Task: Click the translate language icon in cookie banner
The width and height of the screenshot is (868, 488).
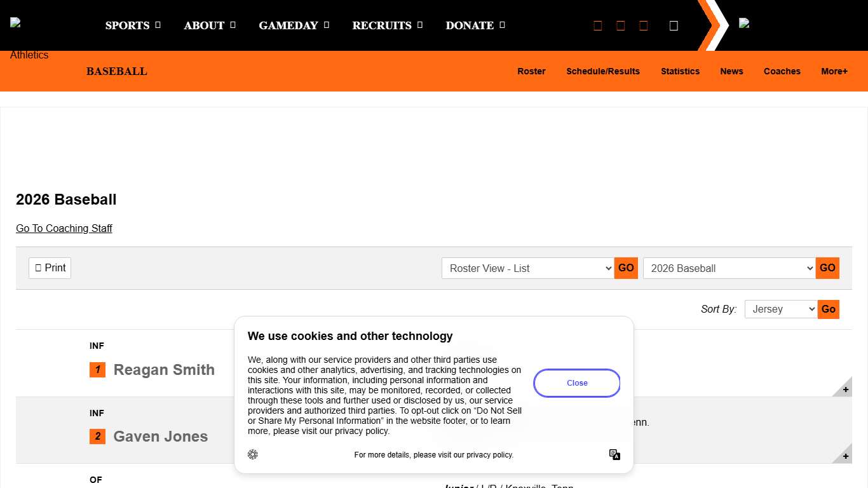Action: pos(614,454)
